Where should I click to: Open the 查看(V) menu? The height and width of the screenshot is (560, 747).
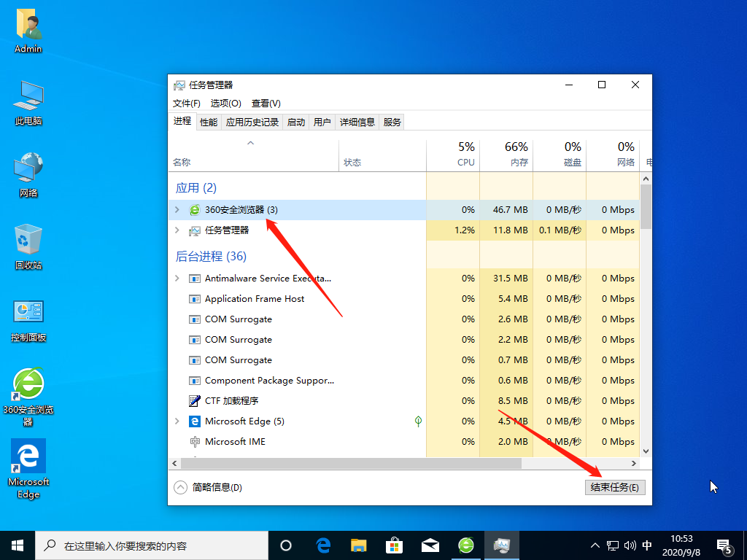point(266,103)
